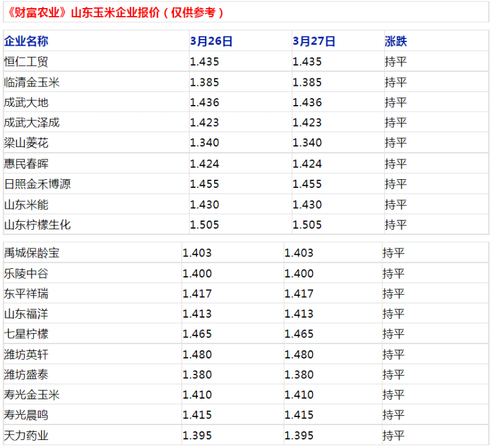Select 恒仁工贸's 3月26日 price 1.435

tap(204, 61)
